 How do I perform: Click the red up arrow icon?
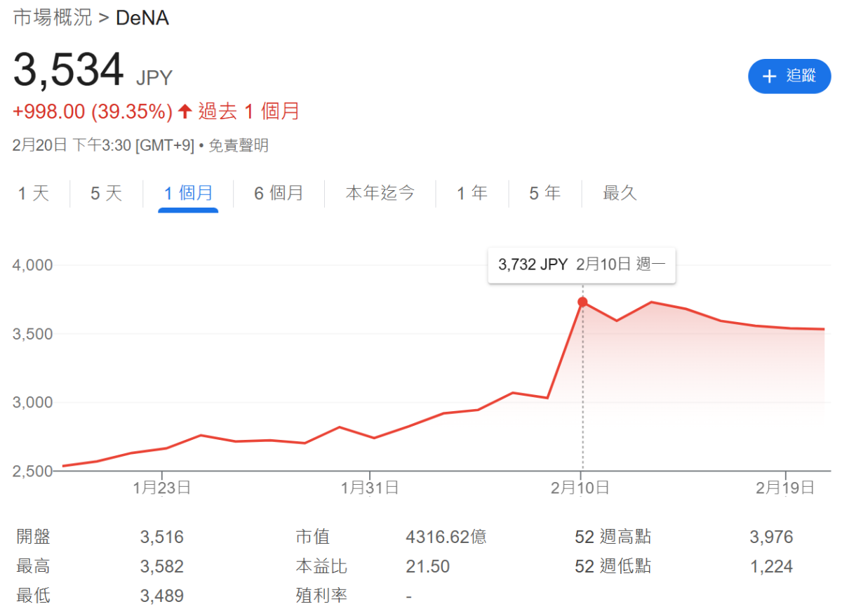pos(185,111)
